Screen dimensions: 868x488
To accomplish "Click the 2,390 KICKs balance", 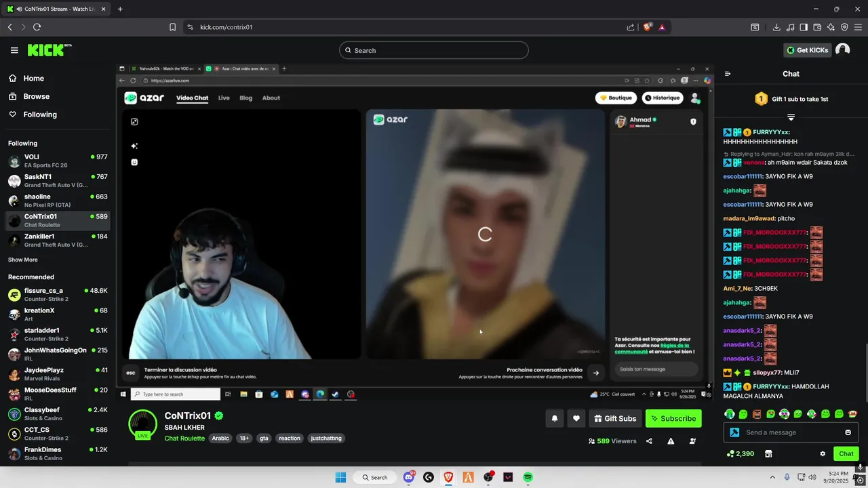I will tap(740, 454).
